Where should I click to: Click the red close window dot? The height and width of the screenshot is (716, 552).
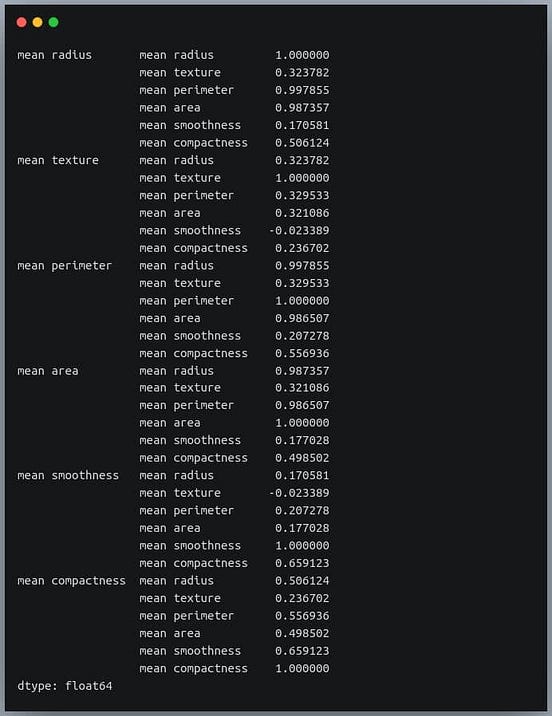tap(21, 22)
